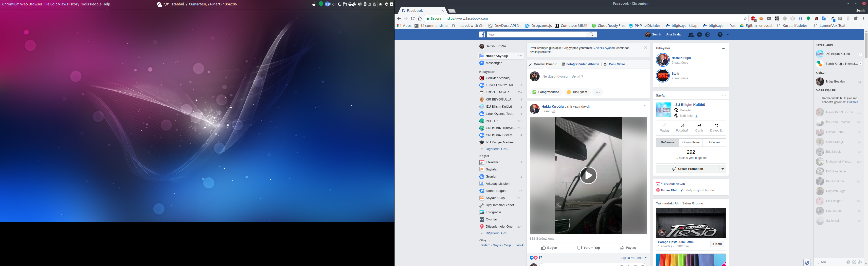Open the History menu in the top panel
This screenshot has width=868, height=266.
pos(73,4)
